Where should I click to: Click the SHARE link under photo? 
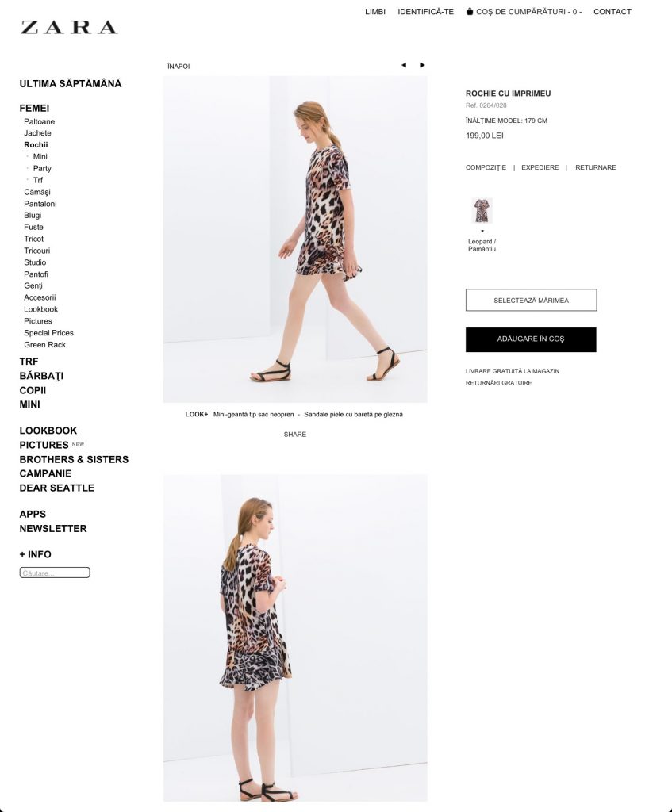(x=295, y=435)
